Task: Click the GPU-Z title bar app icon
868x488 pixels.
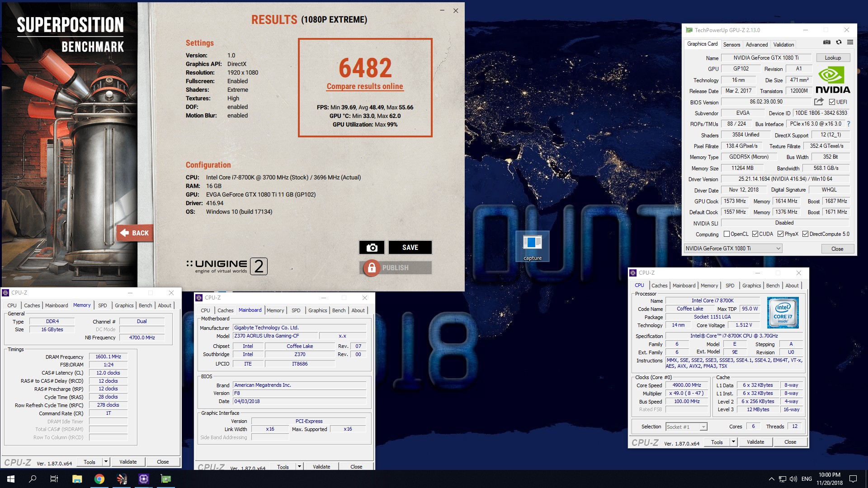Action: click(689, 30)
